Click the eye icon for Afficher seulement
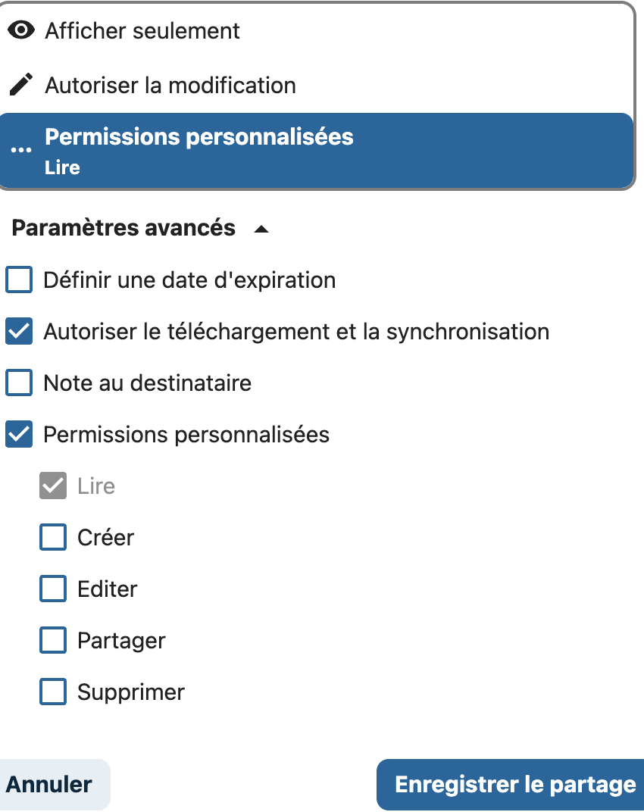Image resolution: width=644 pixels, height=812 pixels. pyautogui.click(x=21, y=30)
